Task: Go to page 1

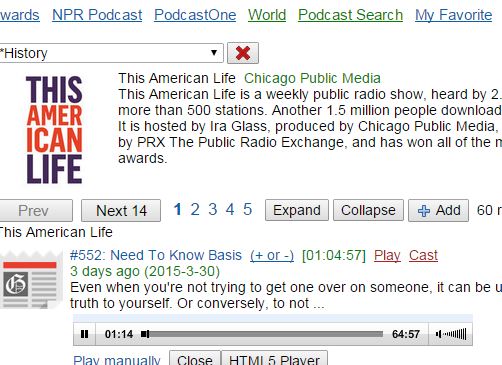Action: click(x=177, y=210)
